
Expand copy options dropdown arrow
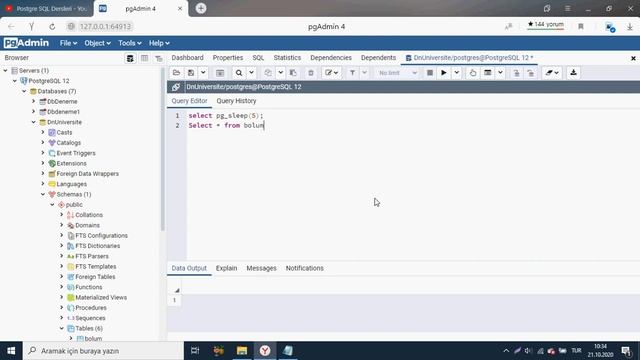pos(280,73)
